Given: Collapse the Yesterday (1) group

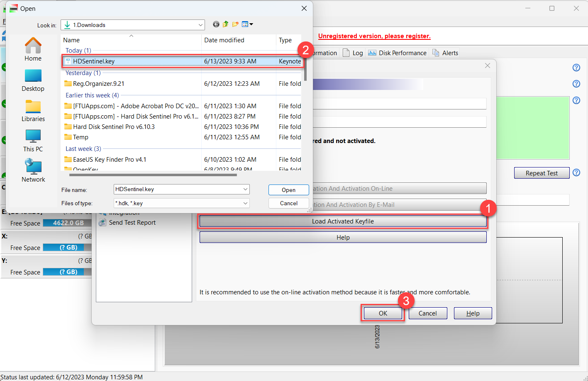Looking at the screenshot, I should (83, 73).
